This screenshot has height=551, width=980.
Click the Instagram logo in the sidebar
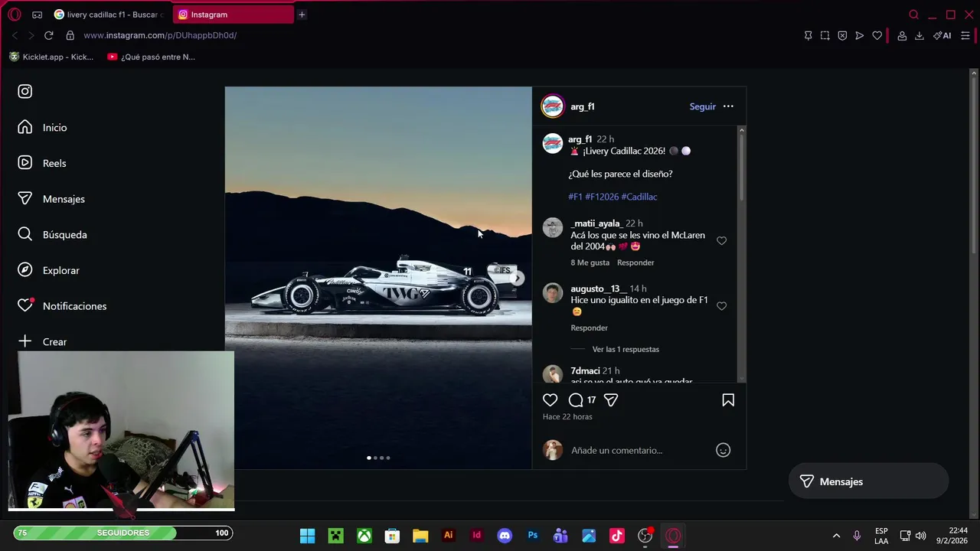click(25, 92)
